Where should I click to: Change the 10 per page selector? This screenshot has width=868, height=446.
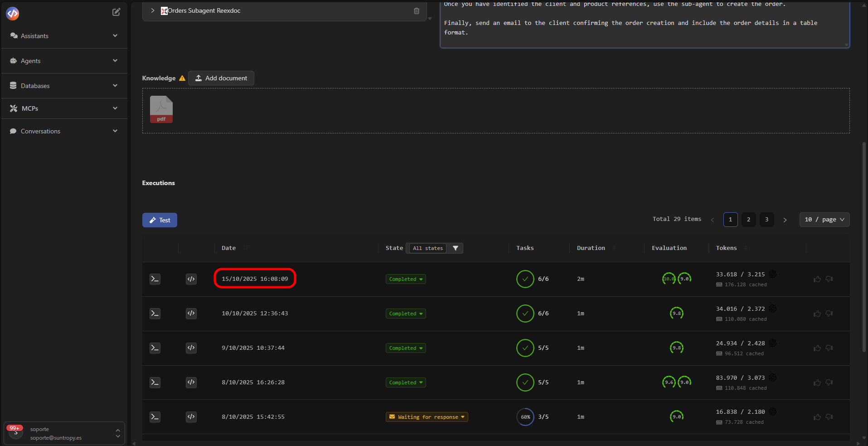click(x=824, y=220)
